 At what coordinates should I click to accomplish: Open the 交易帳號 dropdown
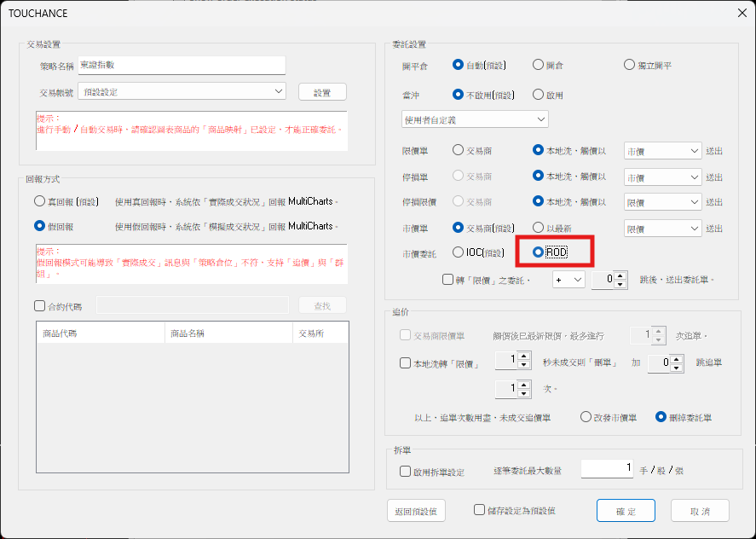click(x=182, y=91)
